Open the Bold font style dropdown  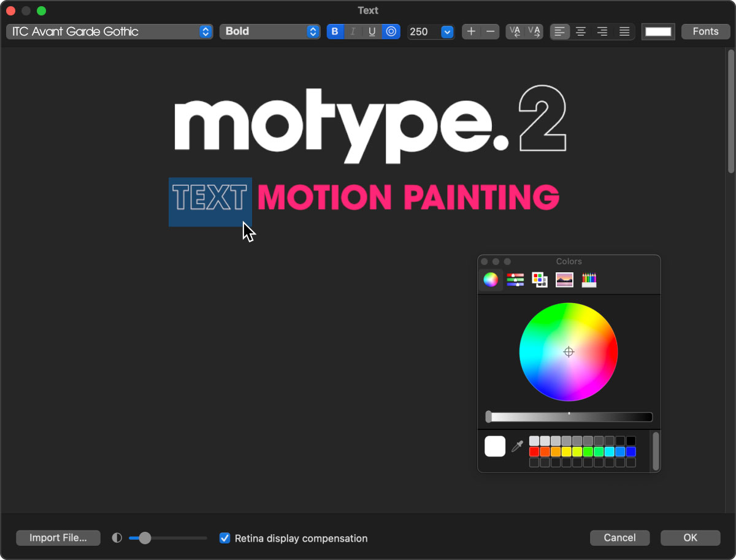point(270,31)
